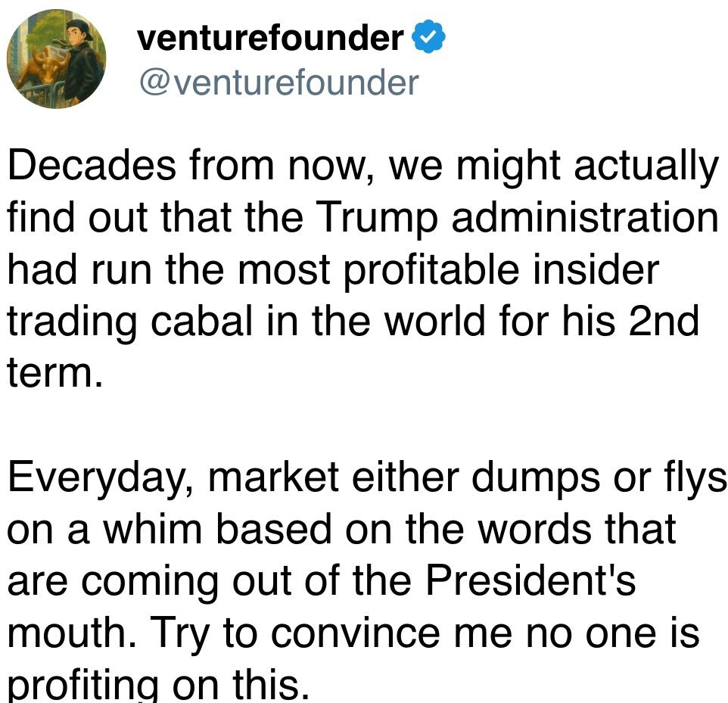
Task: Open the venturefounder profile avatar
Action: point(56,59)
